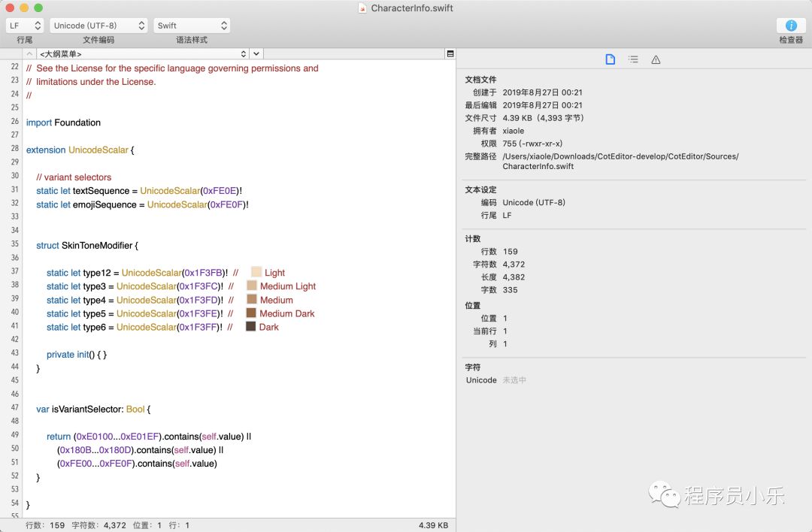Open the LF line endings dropdown

[x=24, y=26]
